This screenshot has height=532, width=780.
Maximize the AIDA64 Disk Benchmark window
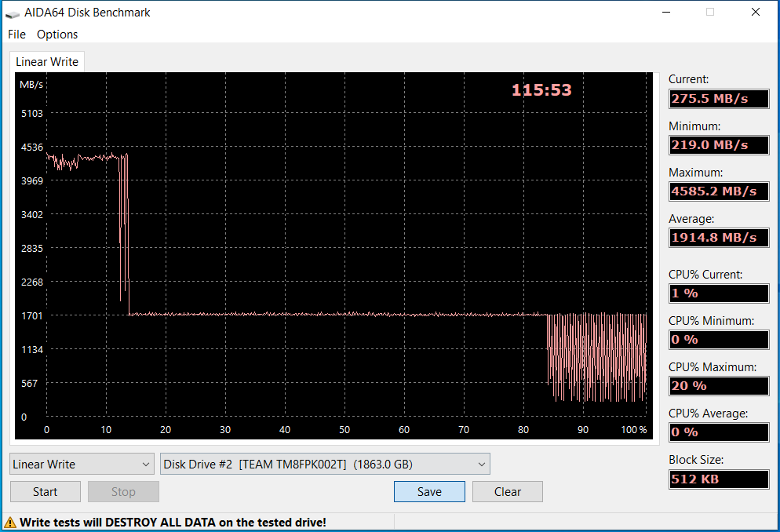[x=710, y=12]
